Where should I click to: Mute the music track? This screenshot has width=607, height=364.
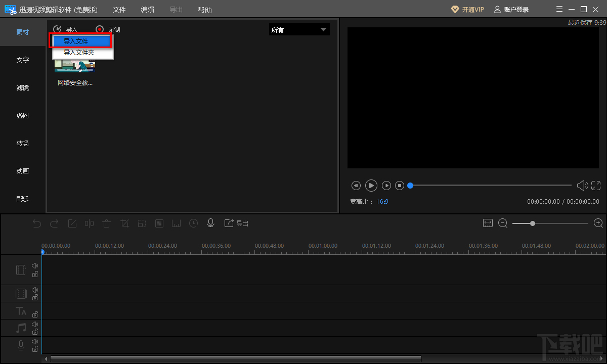[x=35, y=324]
